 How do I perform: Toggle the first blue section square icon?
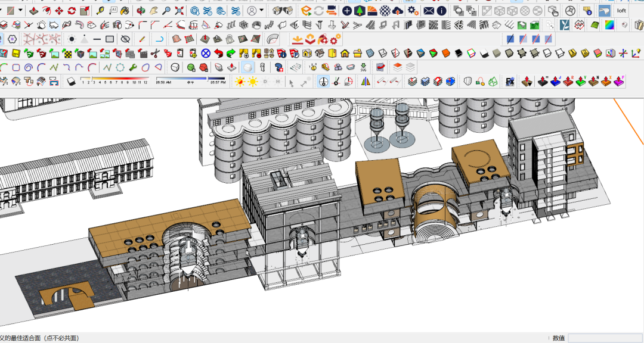[x=510, y=39]
